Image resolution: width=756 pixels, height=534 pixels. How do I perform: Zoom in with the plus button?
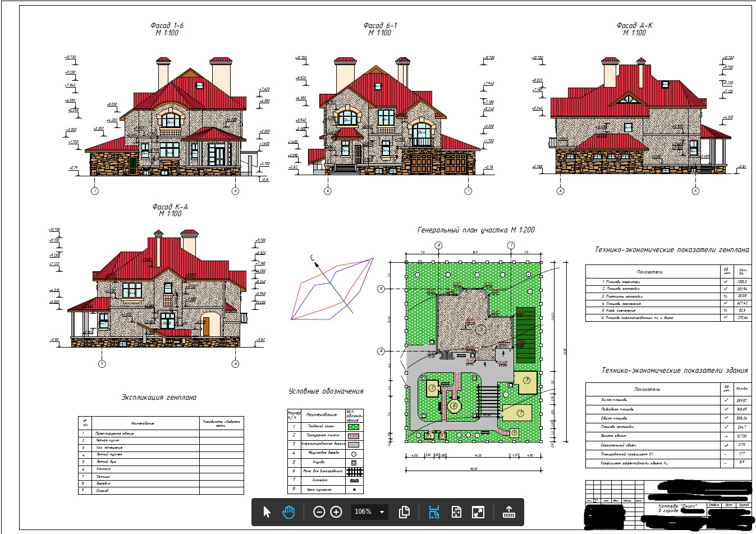(336, 512)
